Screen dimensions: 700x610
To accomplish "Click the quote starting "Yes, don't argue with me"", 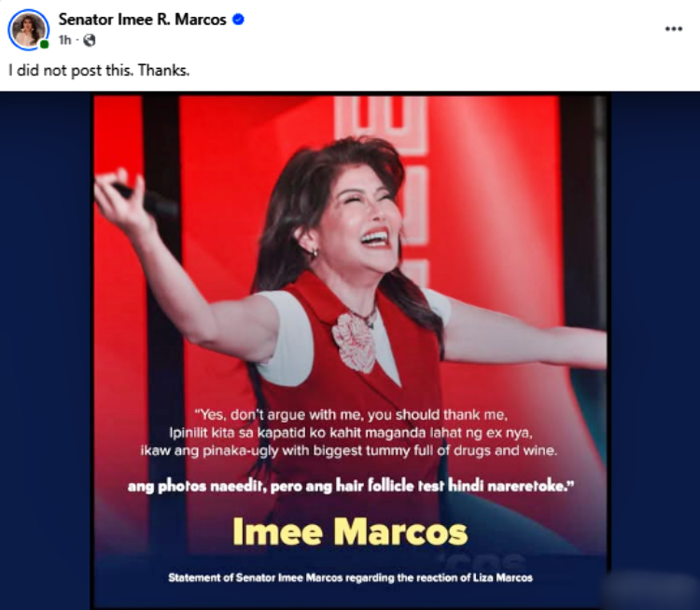I will pyautogui.click(x=349, y=433).
